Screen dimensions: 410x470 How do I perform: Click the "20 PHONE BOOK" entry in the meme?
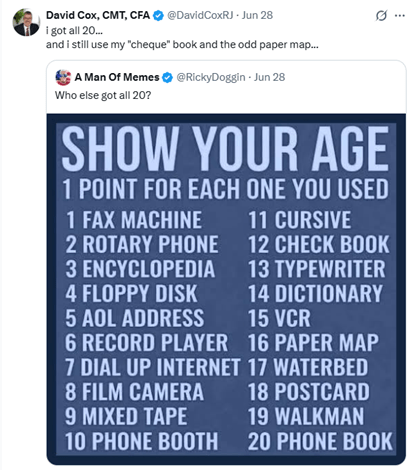click(320, 441)
